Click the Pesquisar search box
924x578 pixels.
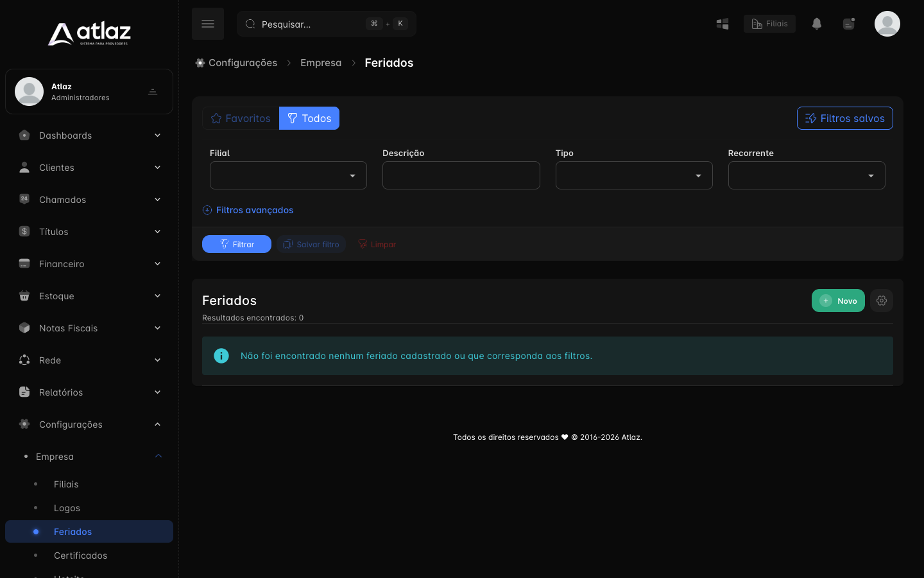point(327,24)
